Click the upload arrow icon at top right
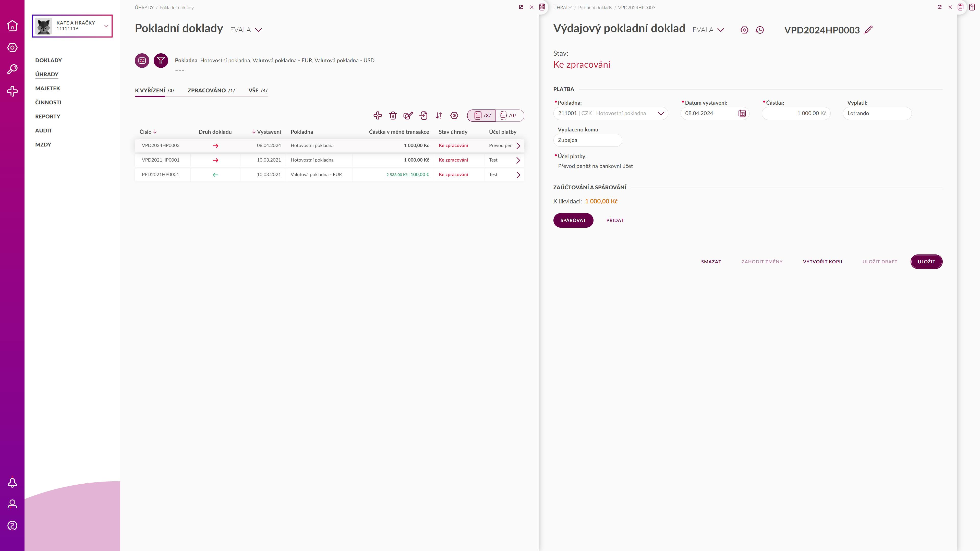The image size is (980, 551). click(x=972, y=7)
